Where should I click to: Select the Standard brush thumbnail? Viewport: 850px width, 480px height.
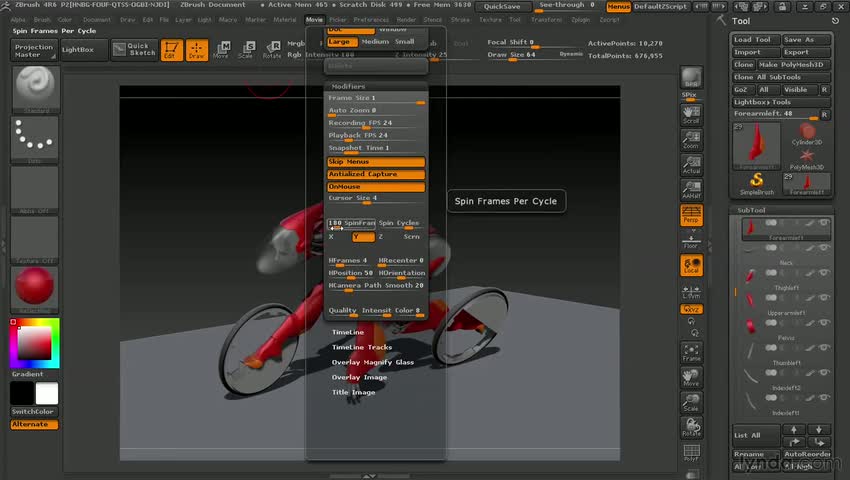point(35,89)
